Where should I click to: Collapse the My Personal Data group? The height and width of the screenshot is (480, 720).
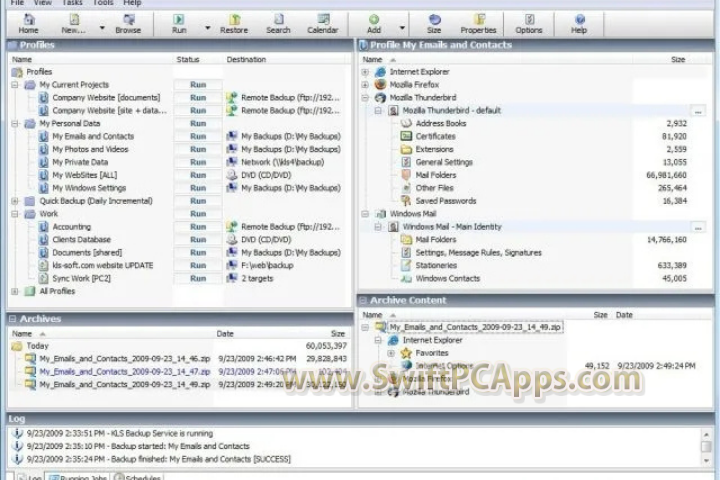tap(15, 124)
